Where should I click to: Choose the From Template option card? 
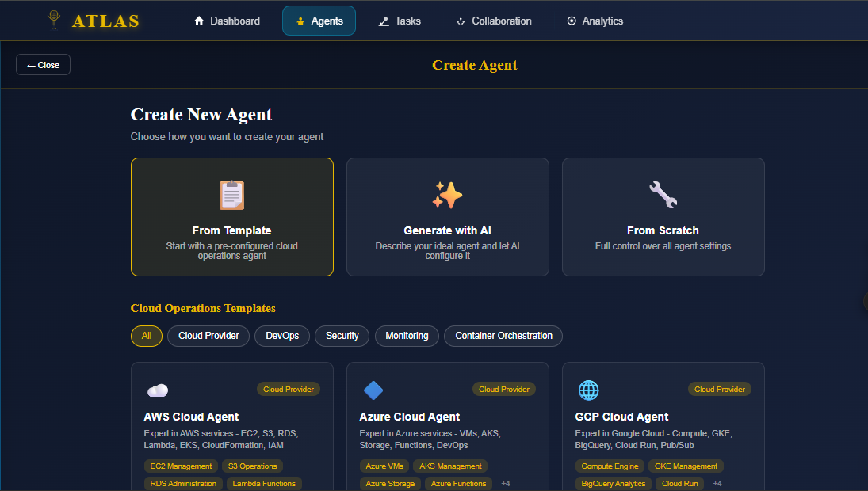232,217
